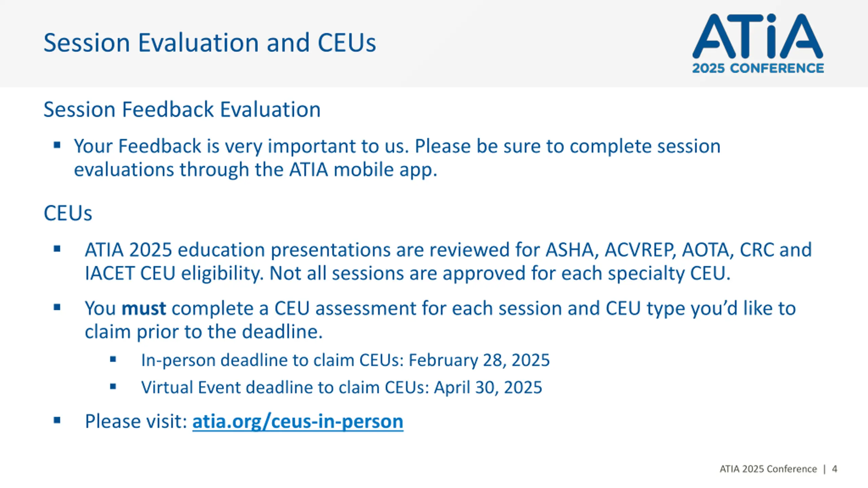
Task: Select the April 30, 2025 deadline text
Action: 488,388
